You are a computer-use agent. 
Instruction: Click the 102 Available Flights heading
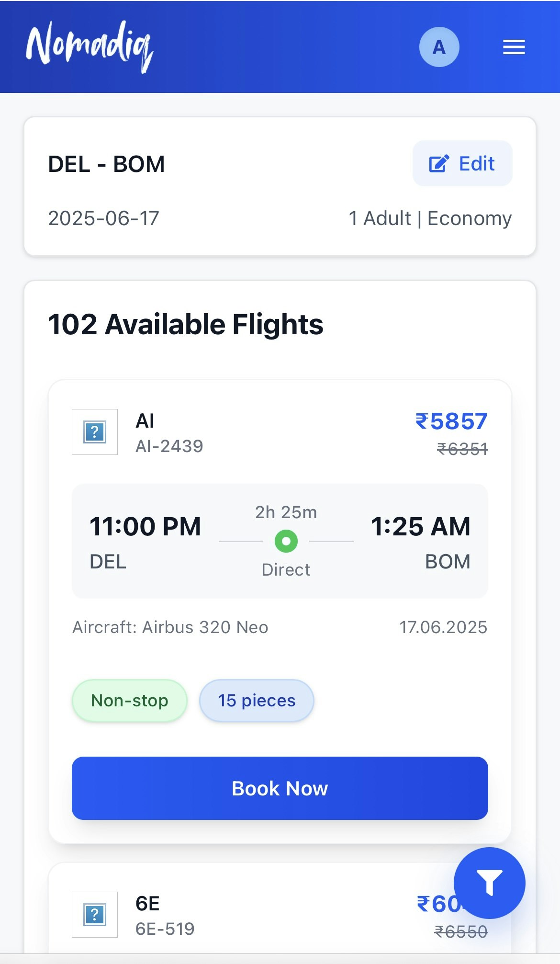(186, 325)
